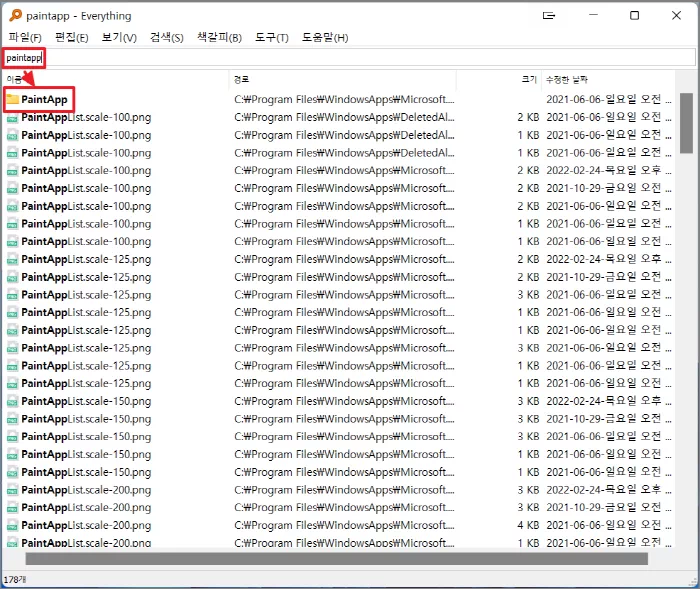Open the 파일(F) menu
Image resolution: width=700 pixels, height=589 pixels.
25,38
